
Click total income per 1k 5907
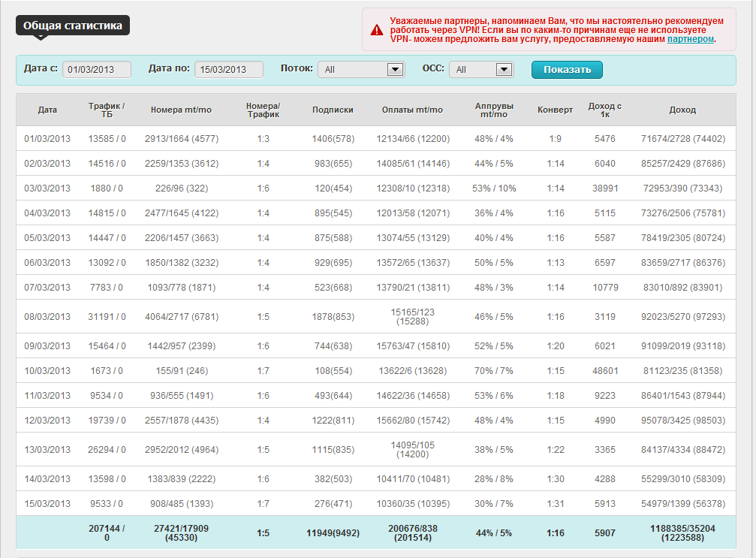pos(604,533)
